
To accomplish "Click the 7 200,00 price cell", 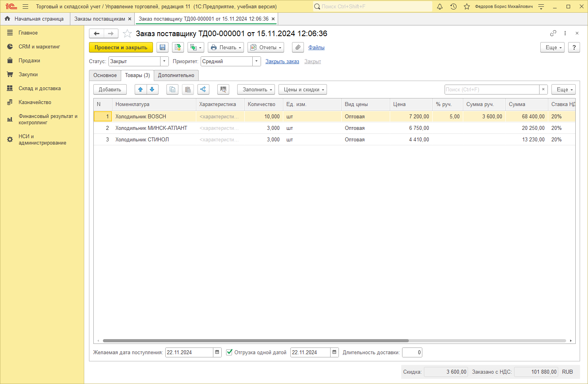I will [411, 117].
